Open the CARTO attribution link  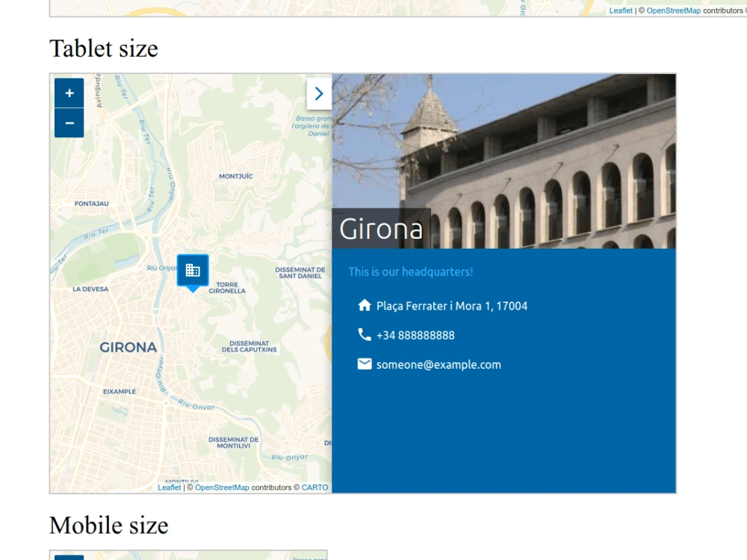pos(314,488)
